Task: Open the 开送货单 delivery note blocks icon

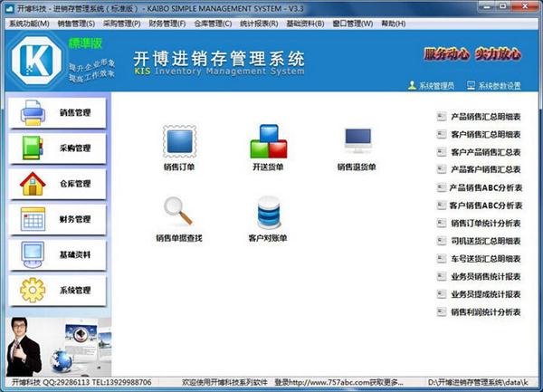Action: pos(269,141)
